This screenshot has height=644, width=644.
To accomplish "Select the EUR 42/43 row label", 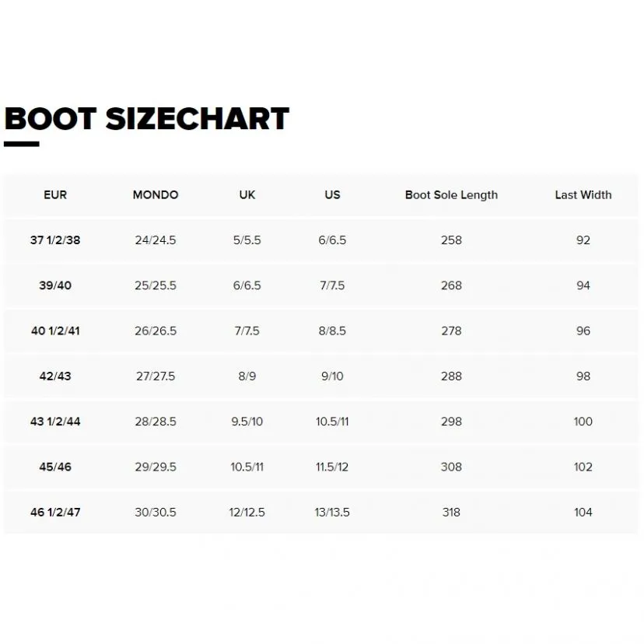I will click(x=55, y=376).
